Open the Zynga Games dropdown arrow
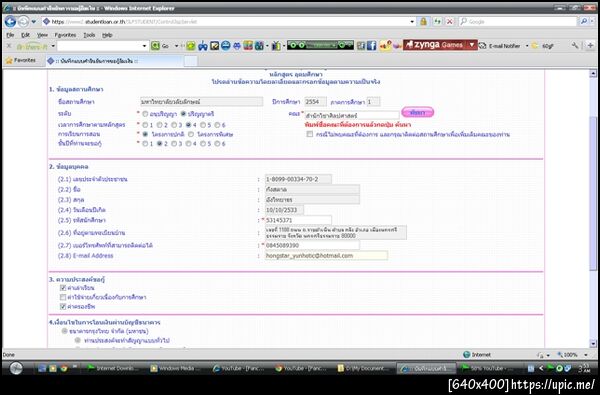600x395 pixels. tap(472, 45)
